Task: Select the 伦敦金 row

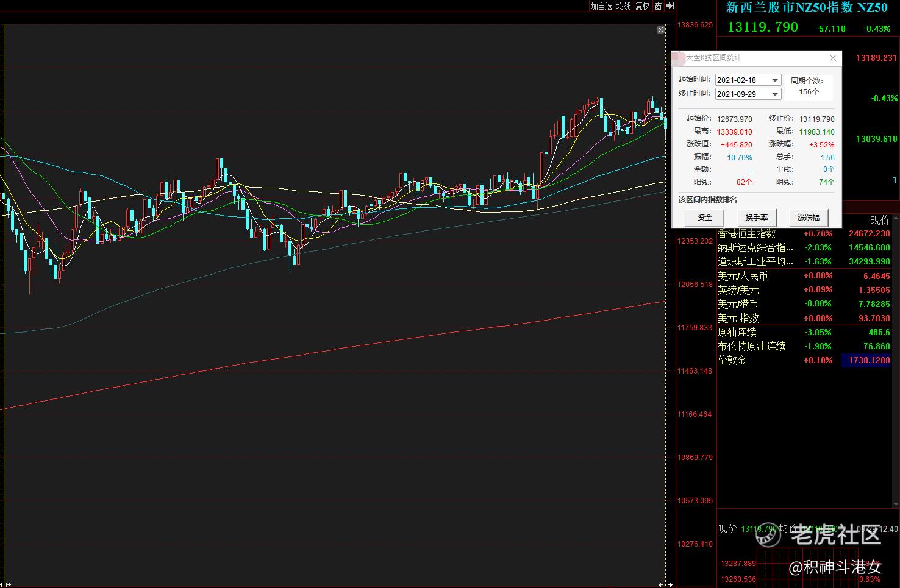Action: pos(804,360)
